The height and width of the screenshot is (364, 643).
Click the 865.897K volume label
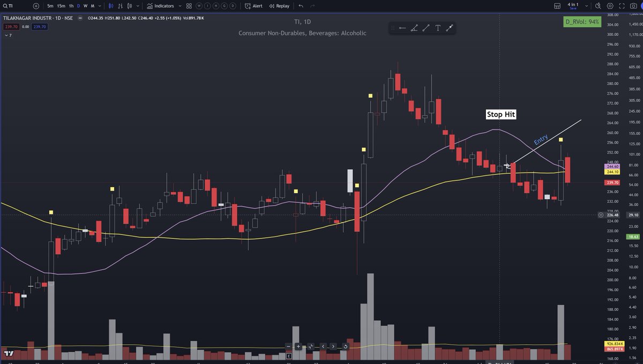614,349
